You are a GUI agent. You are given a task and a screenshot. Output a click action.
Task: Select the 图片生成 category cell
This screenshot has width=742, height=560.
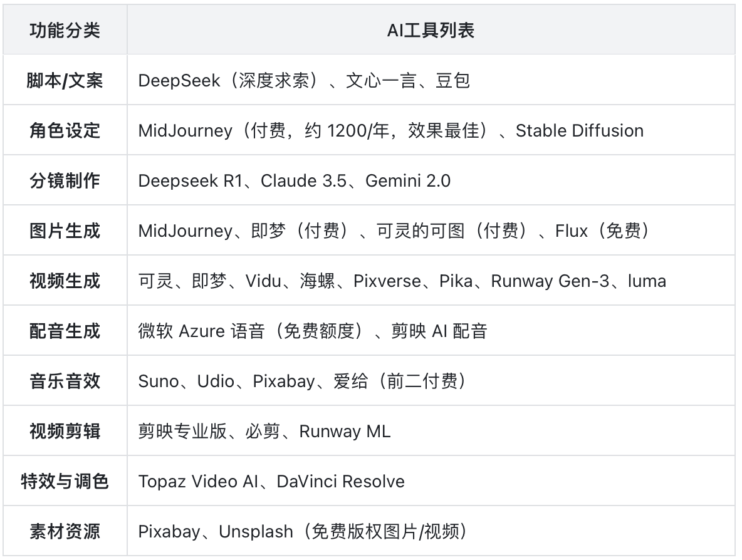pyautogui.click(x=65, y=231)
